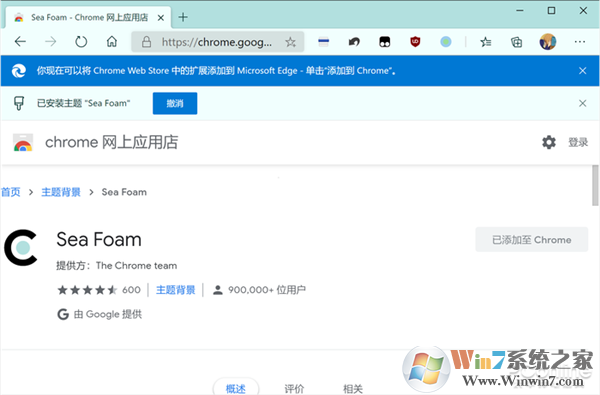Open the Collections icon

coord(517,42)
